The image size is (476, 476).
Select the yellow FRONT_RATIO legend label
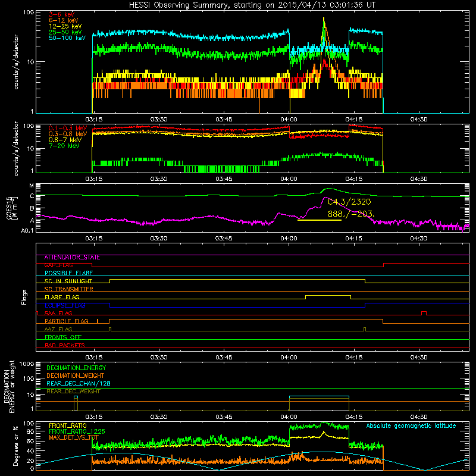coord(68,425)
